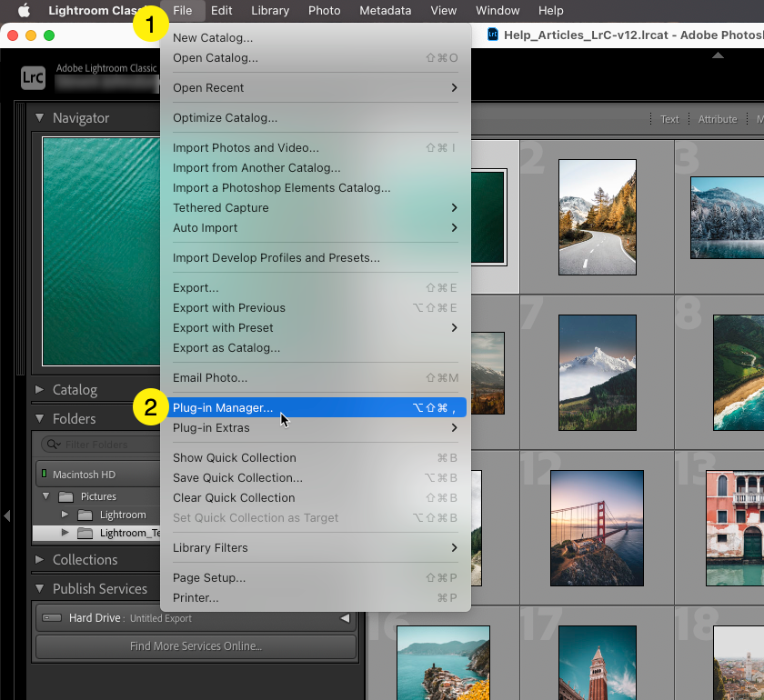Image resolution: width=764 pixels, height=700 pixels.
Task: Select the Attribute library filter
Action: (718, 119)
